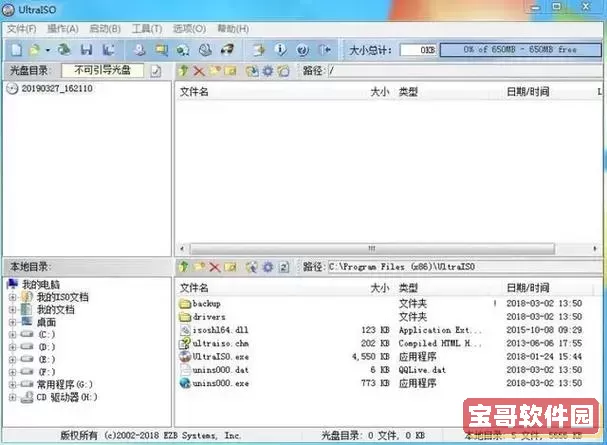Click the Rename icon in local toolbar
This screenshot has width=607, height=445.
[230, 267]
